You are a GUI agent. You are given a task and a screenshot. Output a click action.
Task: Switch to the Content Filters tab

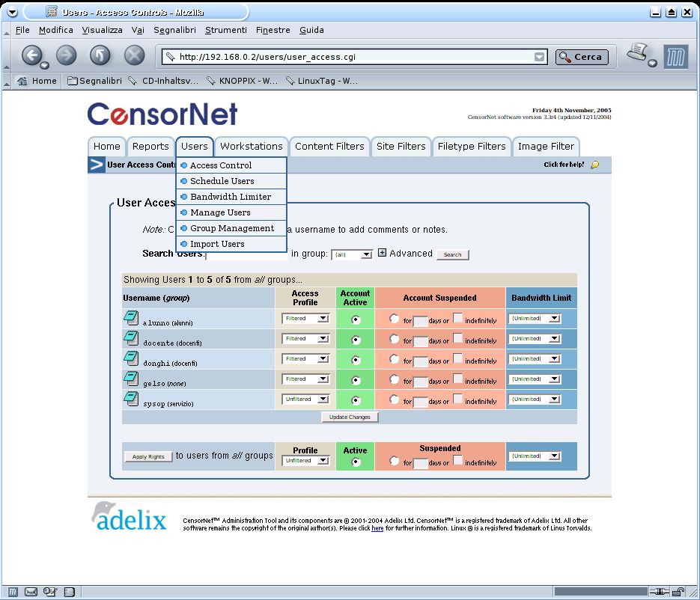329,147
